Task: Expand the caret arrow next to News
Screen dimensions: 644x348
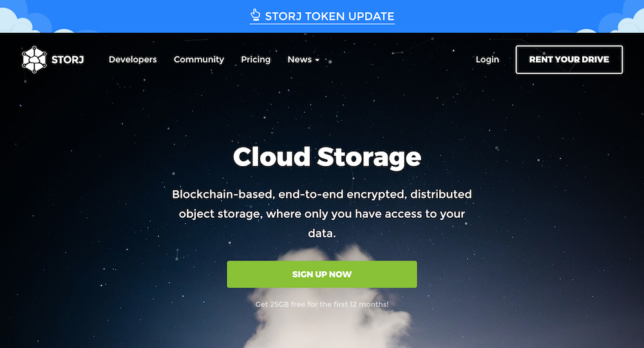Action: [x=317, y=60]
